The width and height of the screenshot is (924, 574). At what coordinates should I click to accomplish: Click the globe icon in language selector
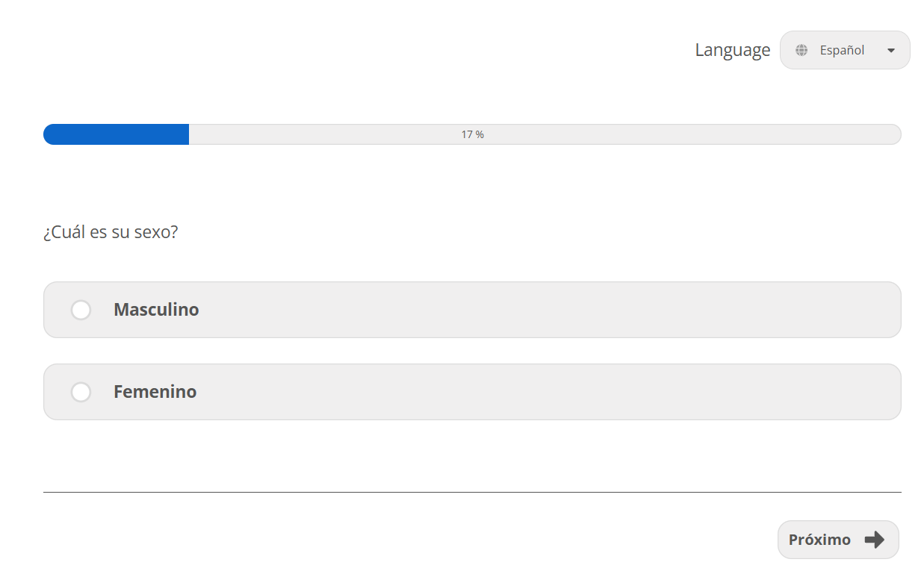pos(801,50)
